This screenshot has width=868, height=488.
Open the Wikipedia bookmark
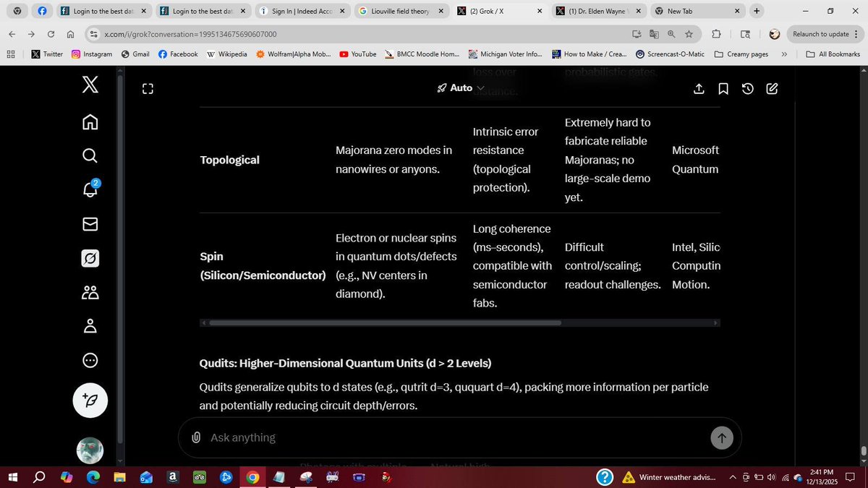[226, 54]
